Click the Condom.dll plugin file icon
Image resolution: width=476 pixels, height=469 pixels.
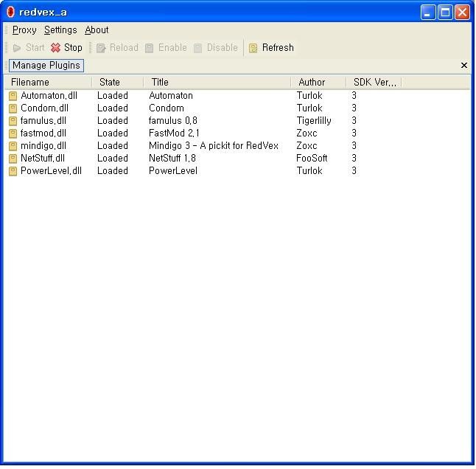pos(13,108)
